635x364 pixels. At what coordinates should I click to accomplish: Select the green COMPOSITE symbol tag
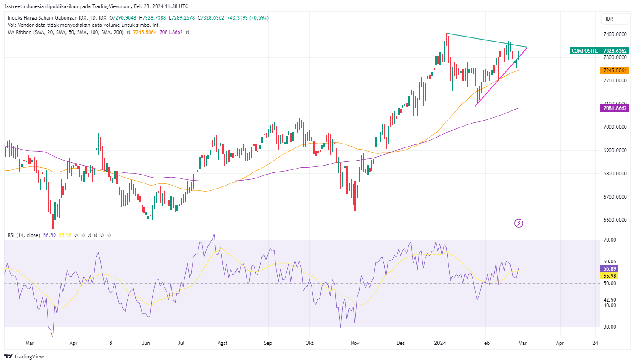tap(584, 51)
